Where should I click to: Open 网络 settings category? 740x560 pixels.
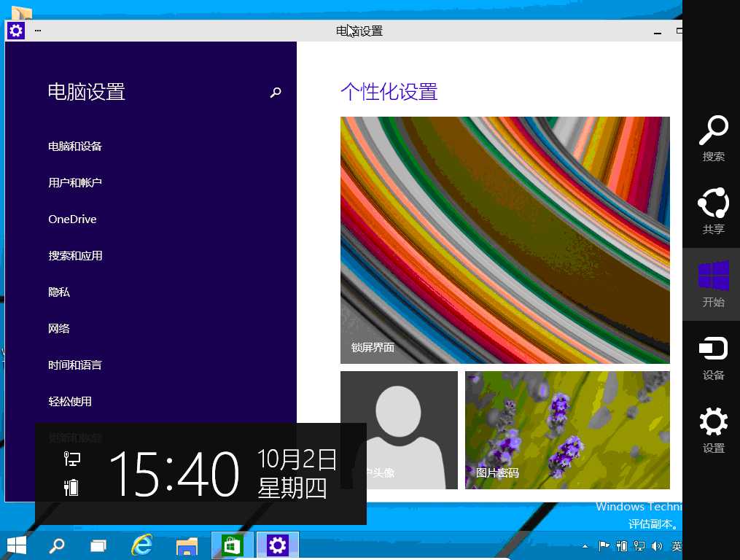pos(59,329)
